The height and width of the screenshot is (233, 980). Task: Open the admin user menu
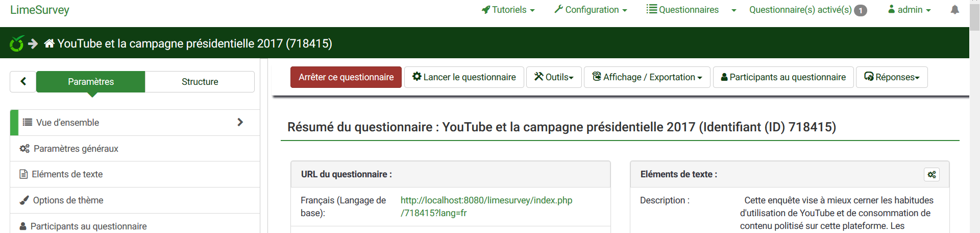[910, 10]
